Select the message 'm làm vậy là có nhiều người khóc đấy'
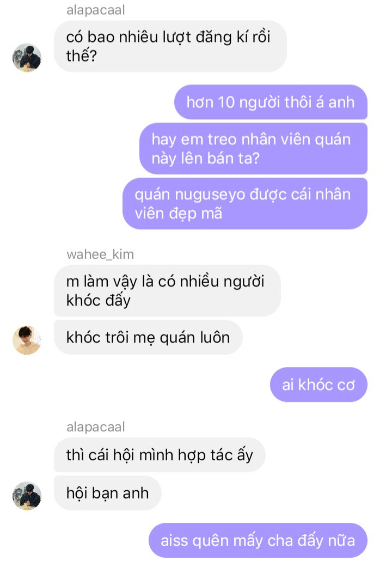 tap(167, 290)
